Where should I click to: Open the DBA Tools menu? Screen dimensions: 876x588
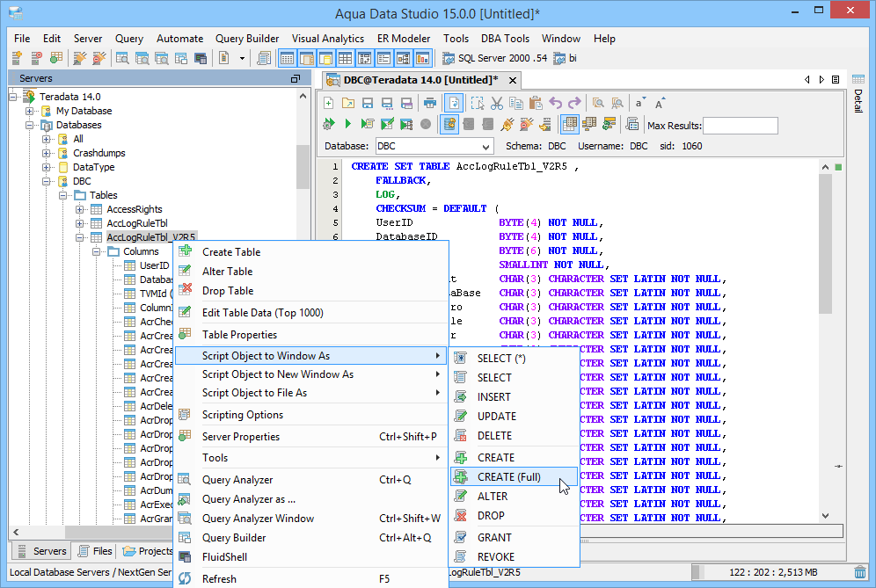point(505,39)
